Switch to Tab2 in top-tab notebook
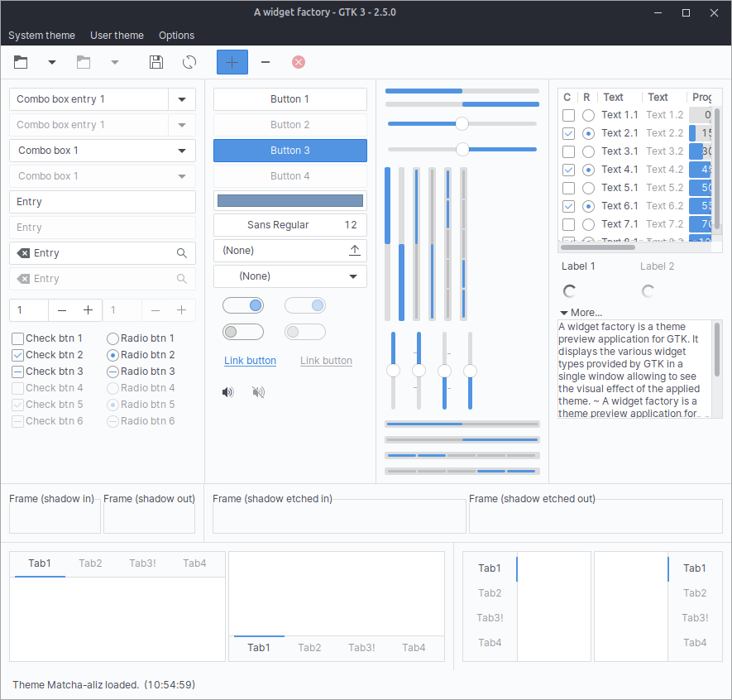 coord(90,563)
